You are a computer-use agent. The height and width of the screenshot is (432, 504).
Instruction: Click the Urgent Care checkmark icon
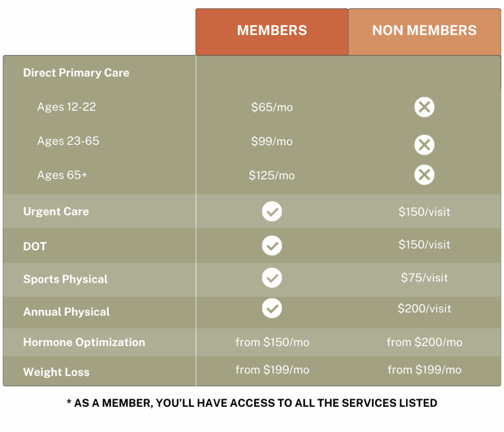tap(272, 211)
